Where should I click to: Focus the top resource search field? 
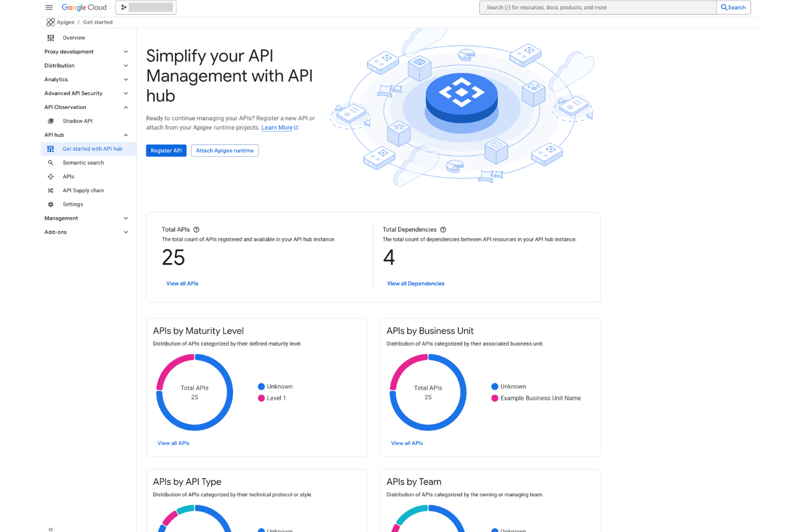598,8
